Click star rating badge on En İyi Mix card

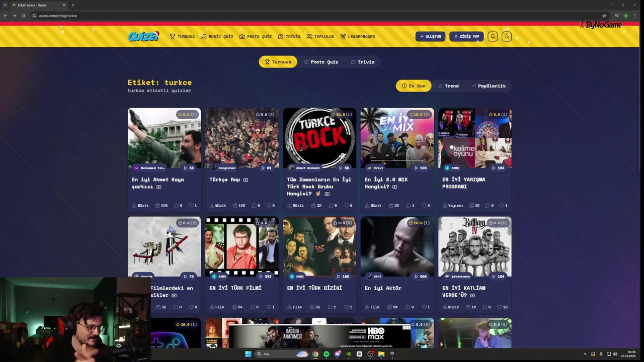click(x=420, y=115)
